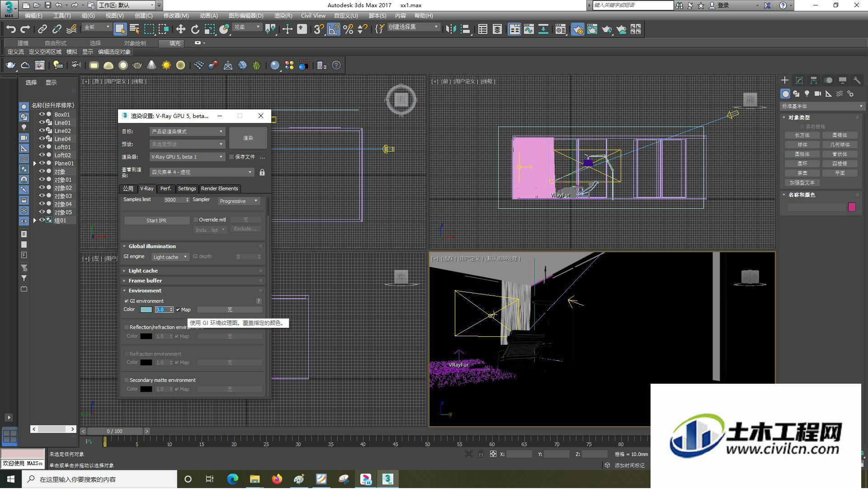Click the Teapot (茶壶) primitive button
This screenshot has height=489, width=868.
[x=802, y=173]
